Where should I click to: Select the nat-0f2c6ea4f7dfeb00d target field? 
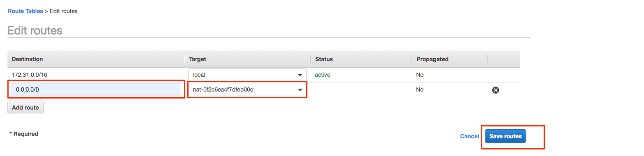[247, 90]
